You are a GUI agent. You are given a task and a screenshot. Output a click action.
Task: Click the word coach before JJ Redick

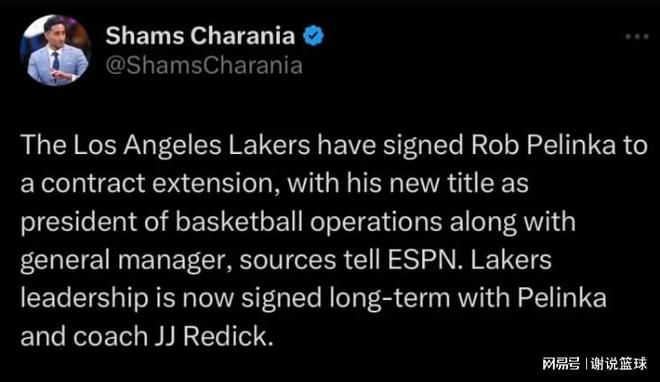pos(111,337)
